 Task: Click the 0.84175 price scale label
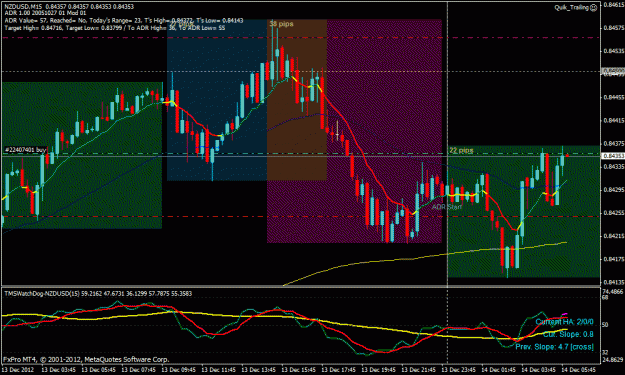614,259
